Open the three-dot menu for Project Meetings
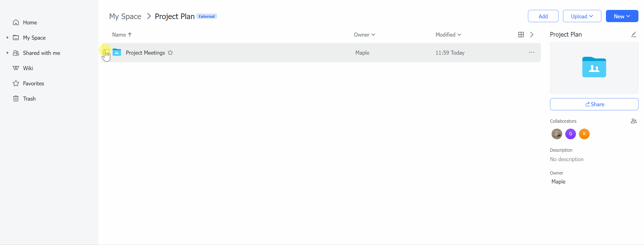644x245 pixels. pyautogui.click(x=532, y=53)
